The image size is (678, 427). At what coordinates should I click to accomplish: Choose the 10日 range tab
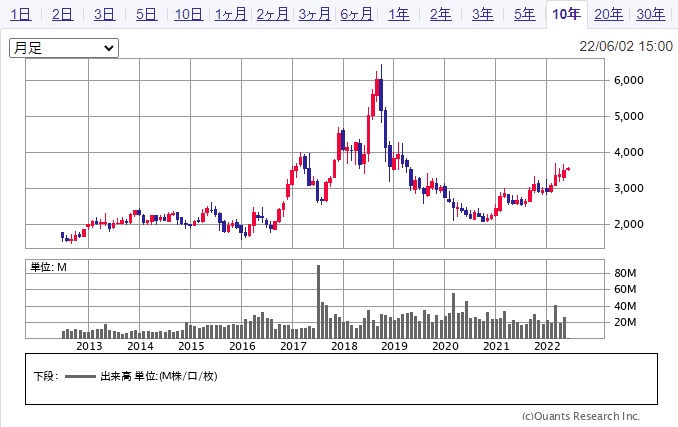pos(189,14)
